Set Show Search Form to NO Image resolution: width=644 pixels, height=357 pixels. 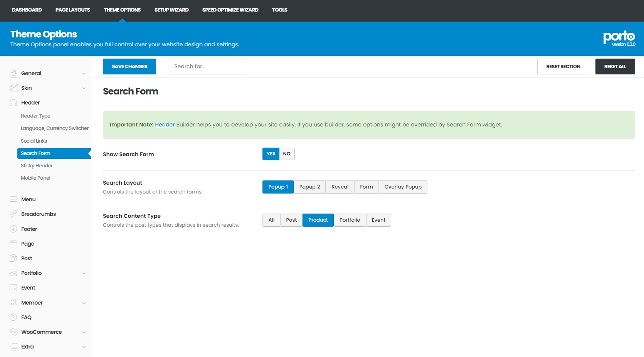[286, 154]
